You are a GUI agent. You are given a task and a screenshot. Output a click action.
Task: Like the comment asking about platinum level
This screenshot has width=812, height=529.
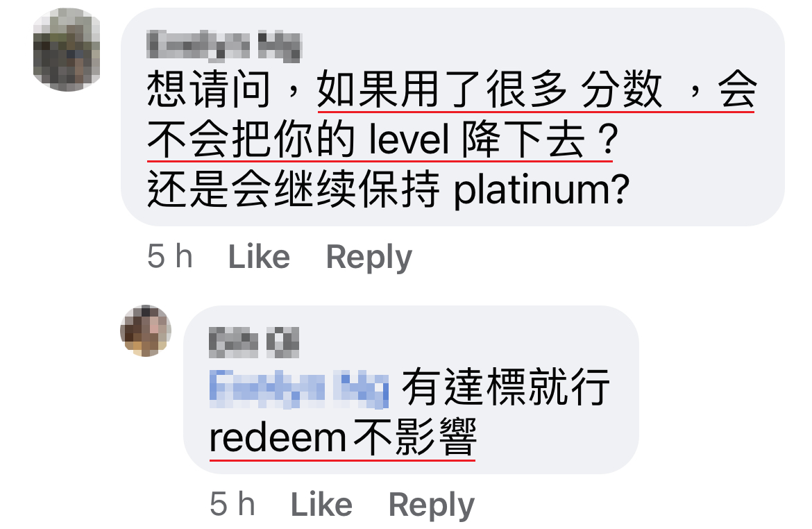click(x=259, y=256)
